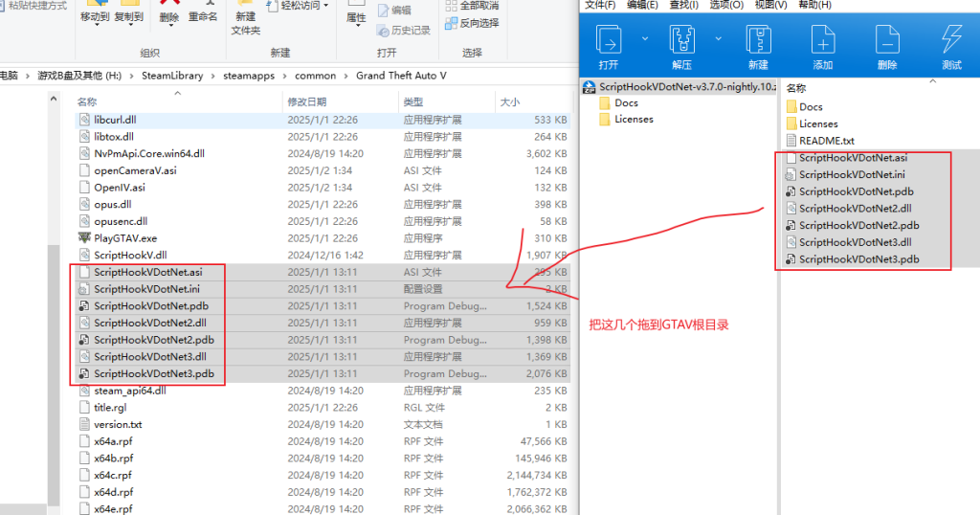
Task: Select README.txt icon in archive list
Action: coord(791,141)
